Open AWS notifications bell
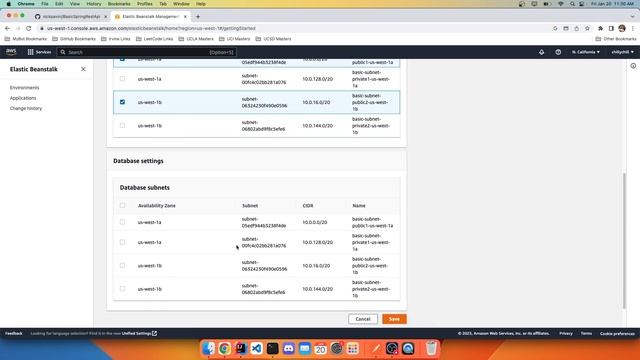 click(541, 52)
